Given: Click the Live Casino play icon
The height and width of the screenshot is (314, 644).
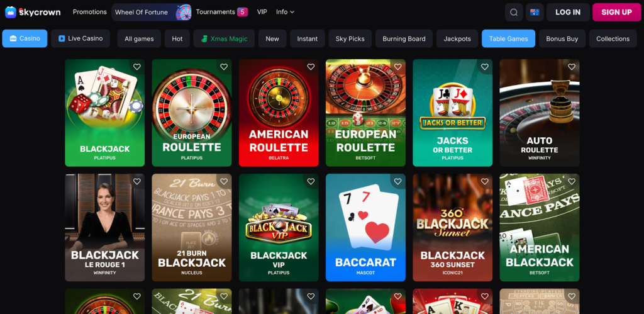Looking at the screenshot, I should click(62, 38).
